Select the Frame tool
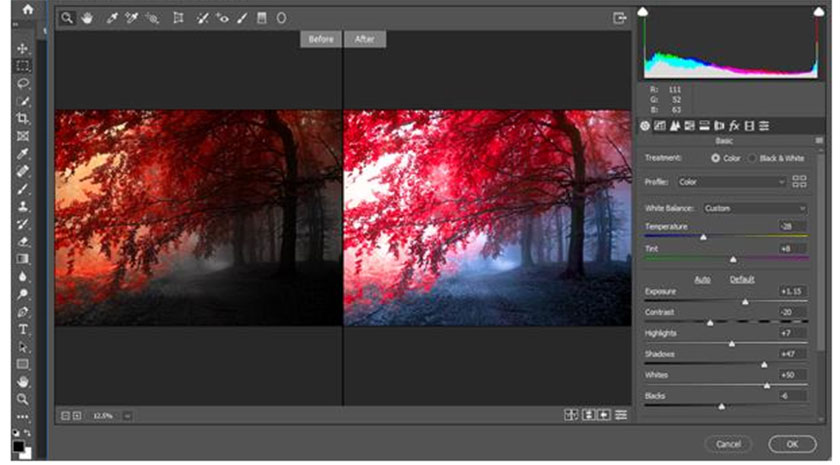 [x=22, y=136]
